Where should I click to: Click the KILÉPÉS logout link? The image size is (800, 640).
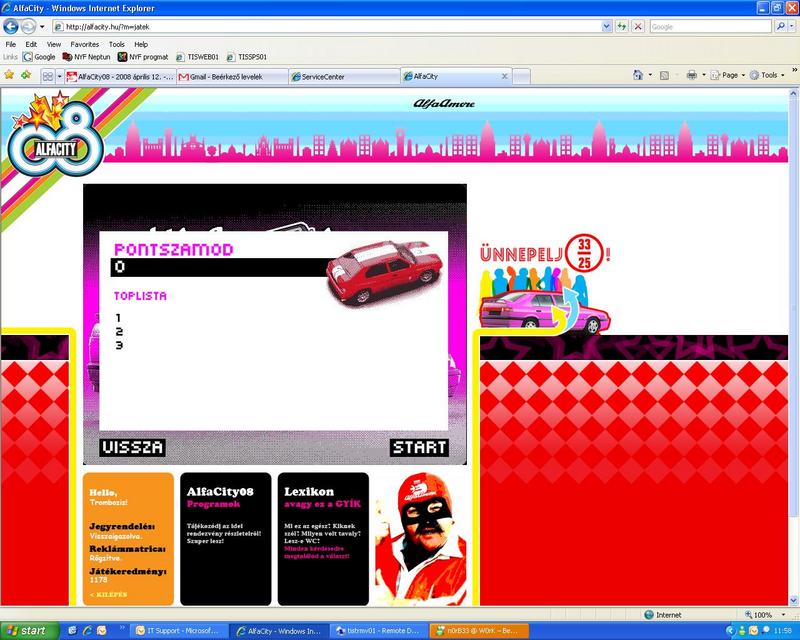109,595
